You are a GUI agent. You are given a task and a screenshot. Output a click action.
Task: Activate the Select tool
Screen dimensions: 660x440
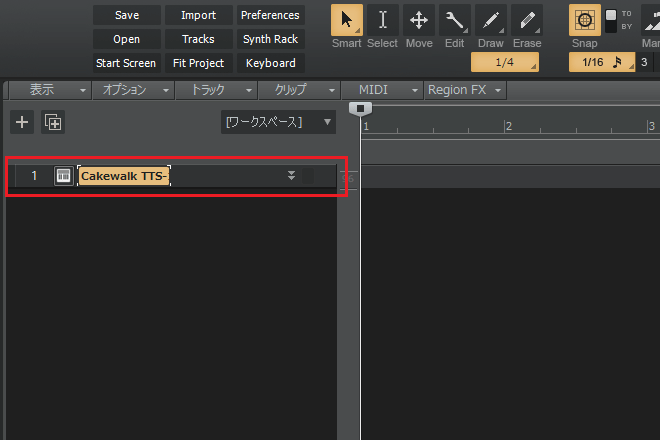click(382, 21)
